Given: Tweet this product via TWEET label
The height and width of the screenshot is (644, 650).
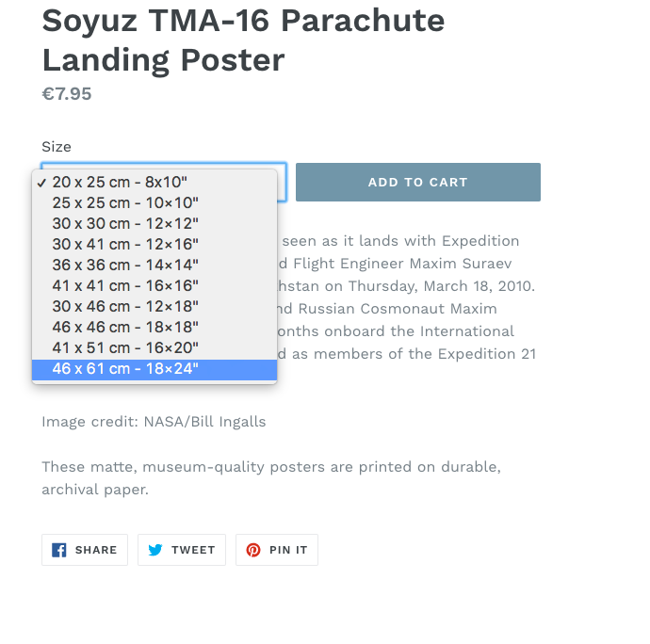Looking at the screenshot, I should tap(194, 551).
